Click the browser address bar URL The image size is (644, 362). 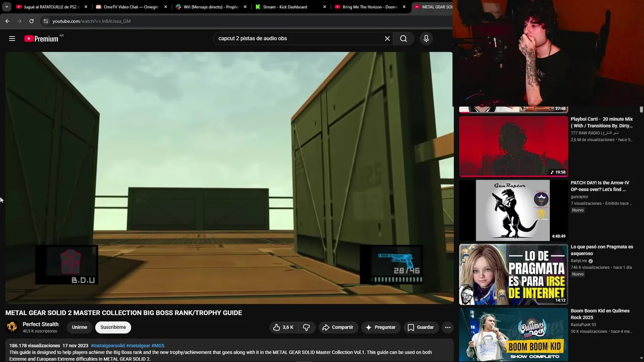[92, 21]
